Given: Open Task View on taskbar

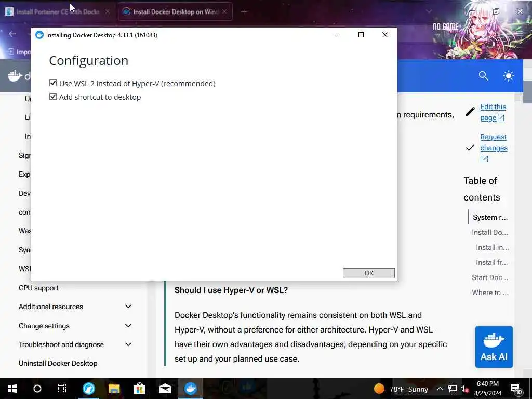Looking at the screenshot, I should click(62, 389).
